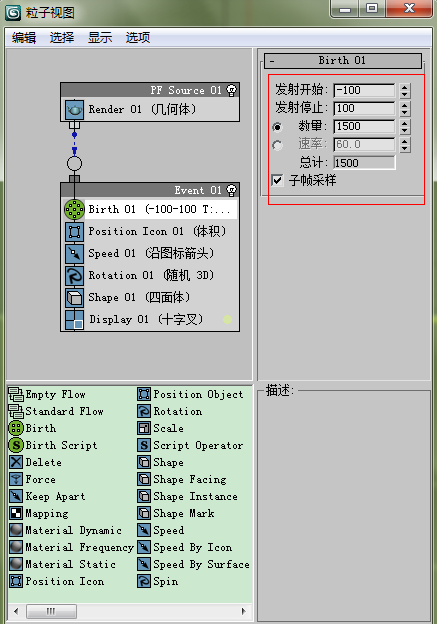This screenshot has width=437, height=624.
Task: Select the Birth operator in depot
Action: click(x=32, y=428)
